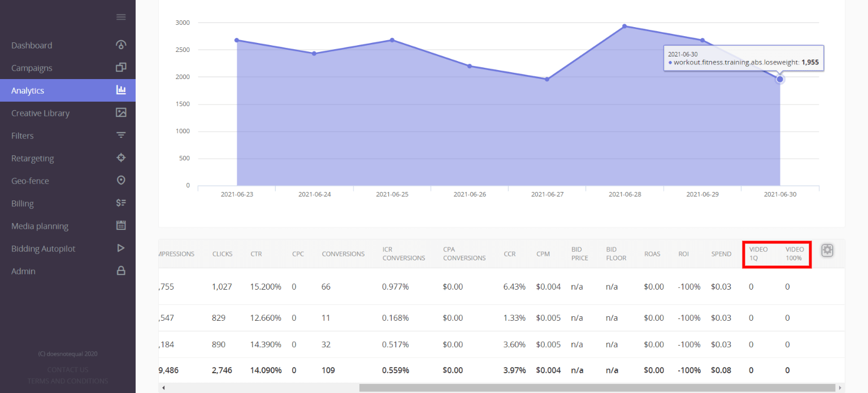Click CONTACT US link
The image size is (868, 393).
coord(68,370)
